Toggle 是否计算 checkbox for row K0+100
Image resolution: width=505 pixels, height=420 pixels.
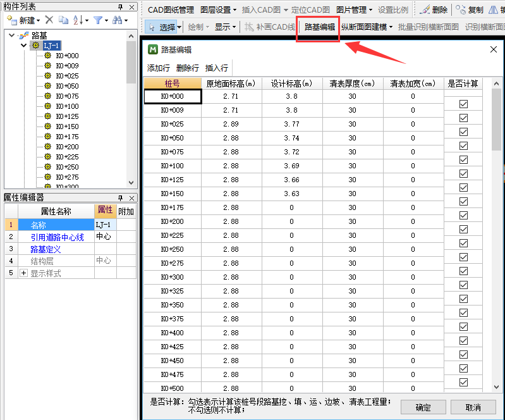(463, 159)
